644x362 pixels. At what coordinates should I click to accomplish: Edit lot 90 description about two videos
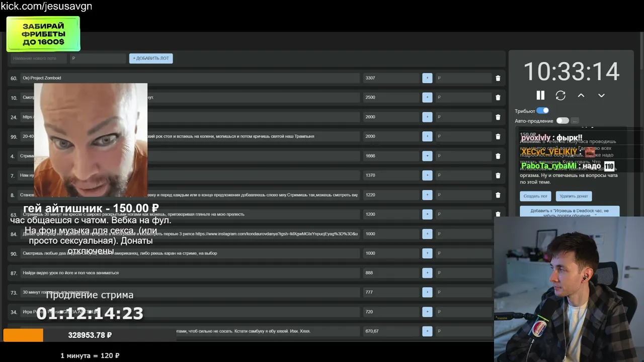click(x=190, y=253)
